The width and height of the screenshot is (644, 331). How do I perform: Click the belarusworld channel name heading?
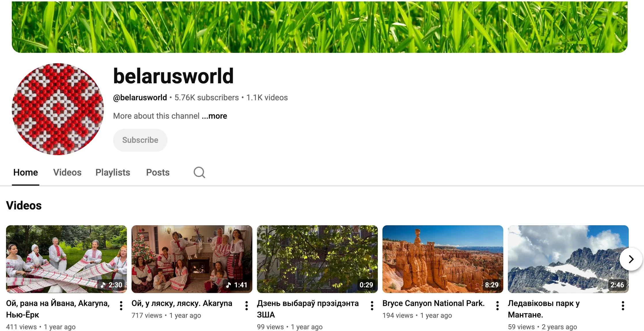tap(174, 76)
